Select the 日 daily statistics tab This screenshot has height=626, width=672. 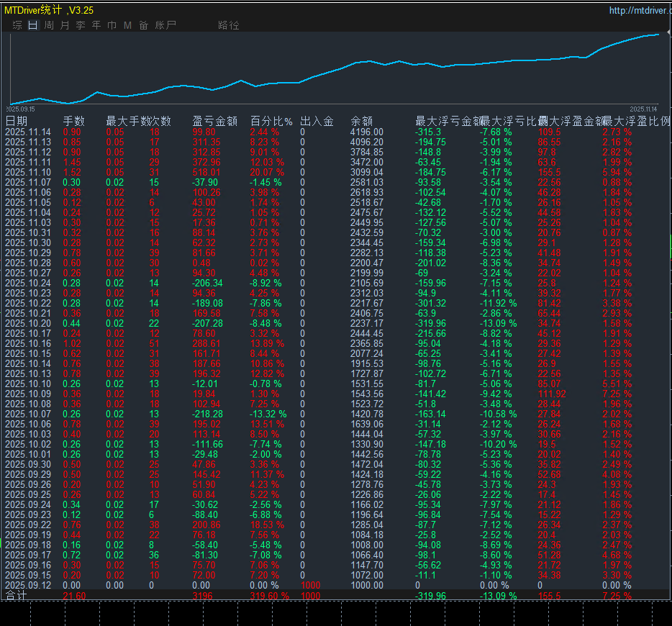click(x=33, y=25)
